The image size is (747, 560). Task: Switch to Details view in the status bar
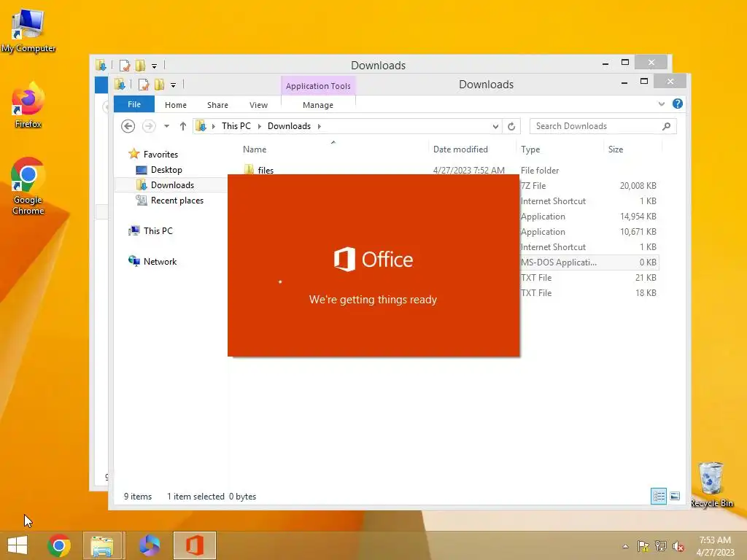click(659, 496)
